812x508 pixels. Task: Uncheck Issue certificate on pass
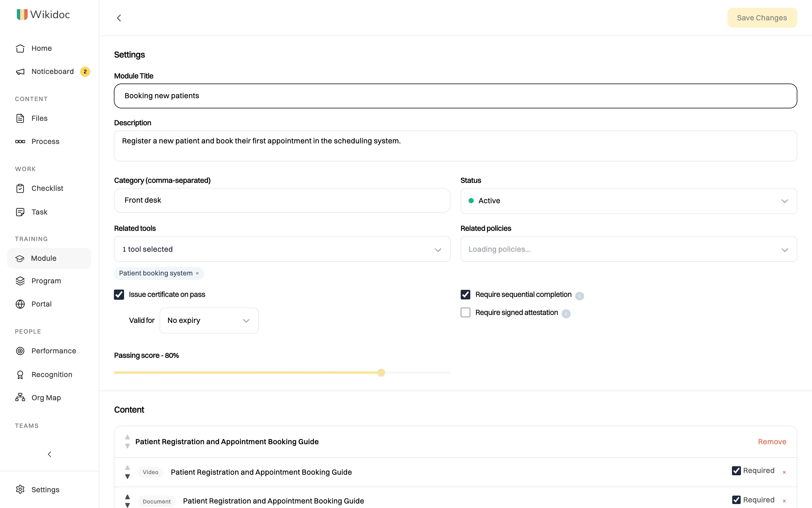pyautogui.click(x=119, y=295)
